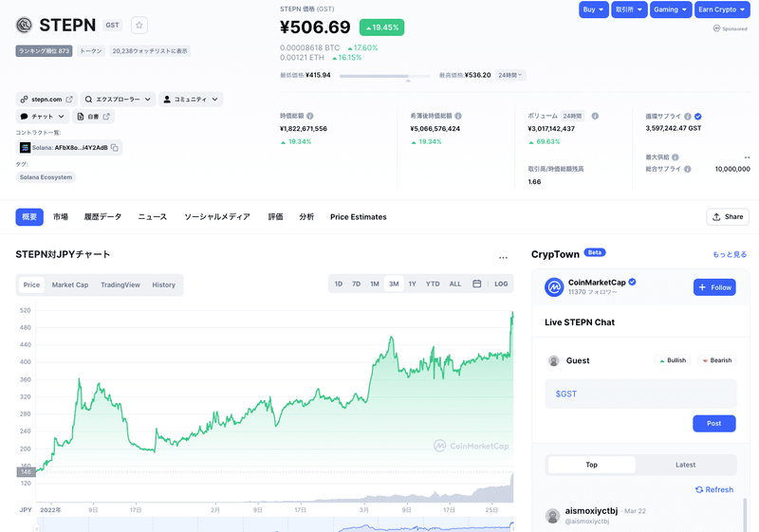
Task: Follow the CoinMarketCap account
Action: [x=714, y=287]
